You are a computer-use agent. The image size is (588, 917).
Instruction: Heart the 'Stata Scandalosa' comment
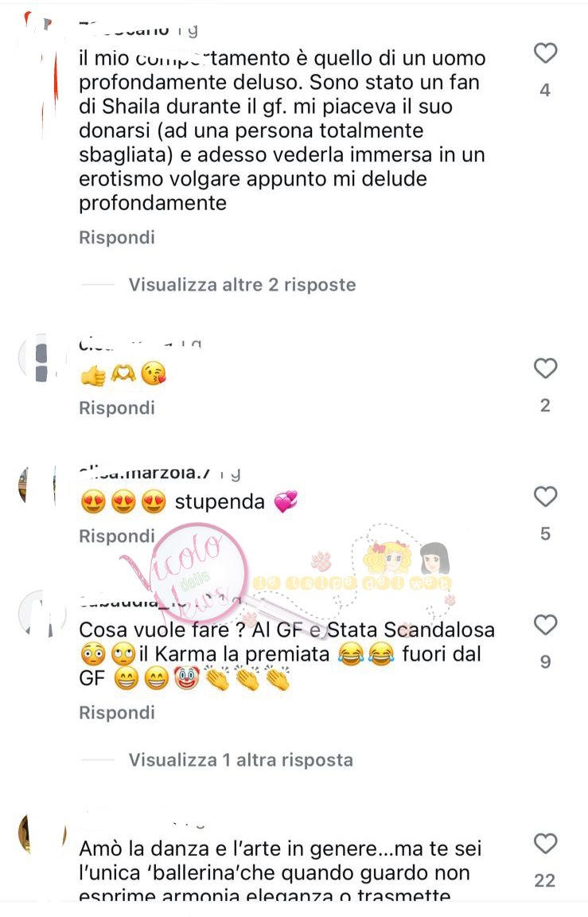[545, 625]
